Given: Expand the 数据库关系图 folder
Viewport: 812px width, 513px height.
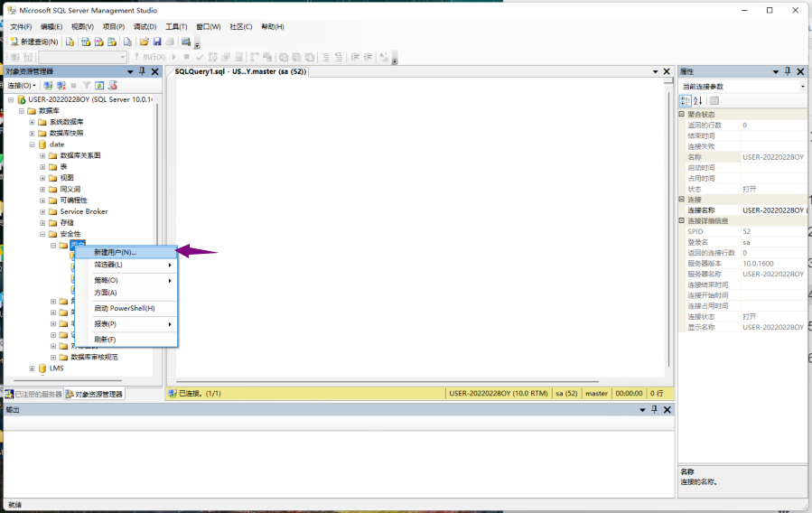Looking at the screenshot, I should tap(42, 155).
